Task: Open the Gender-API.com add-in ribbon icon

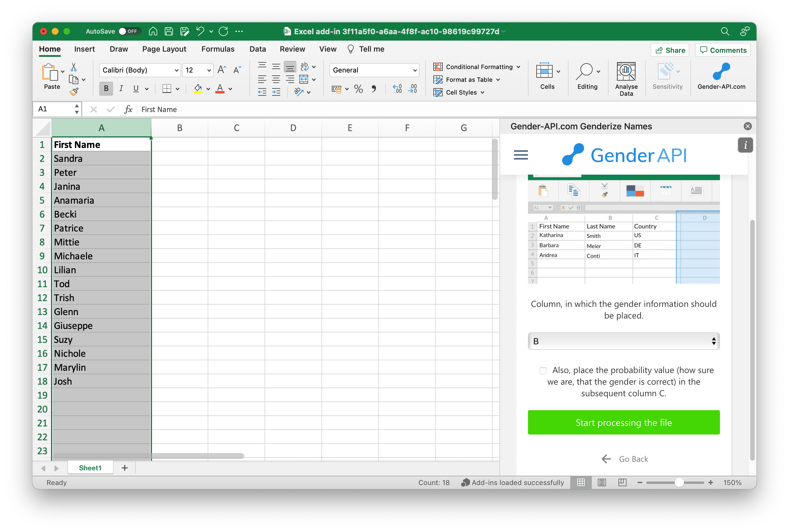Action: pos(721,76)
